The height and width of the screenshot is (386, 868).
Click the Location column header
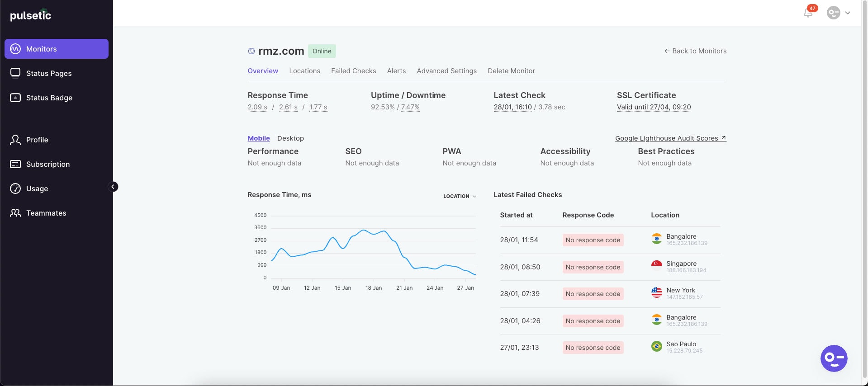(x=665, y=215)
